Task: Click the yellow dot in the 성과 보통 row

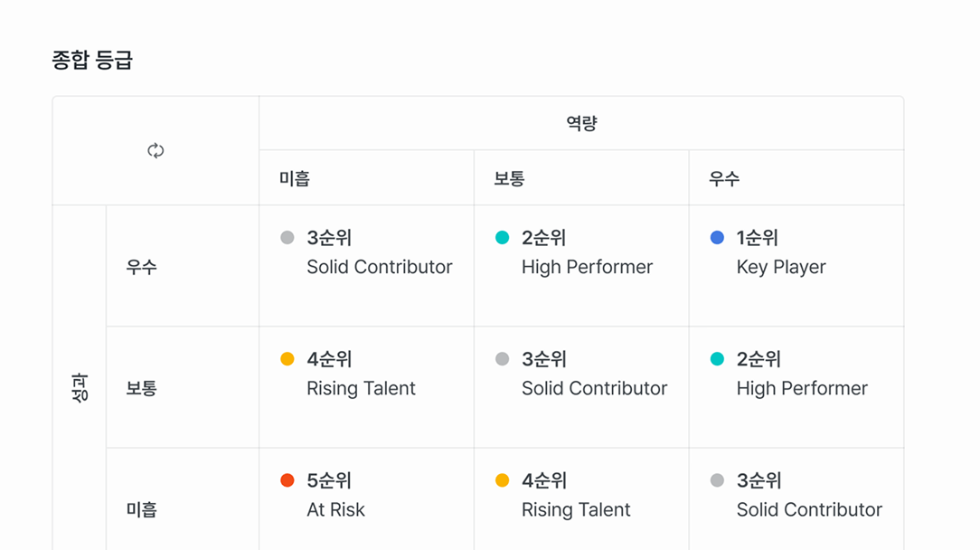Action: pos(287,359)
